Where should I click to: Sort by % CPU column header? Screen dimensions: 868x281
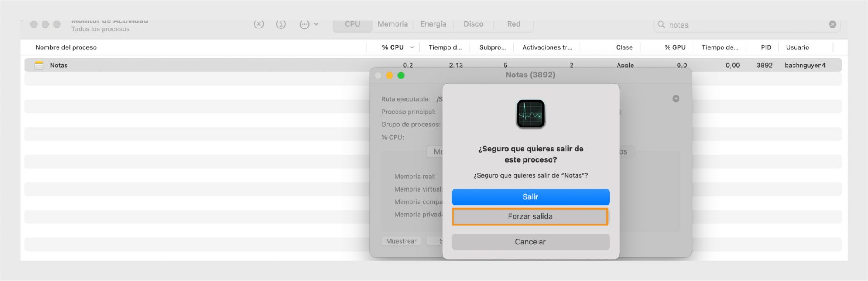click(x=393, y=47)
